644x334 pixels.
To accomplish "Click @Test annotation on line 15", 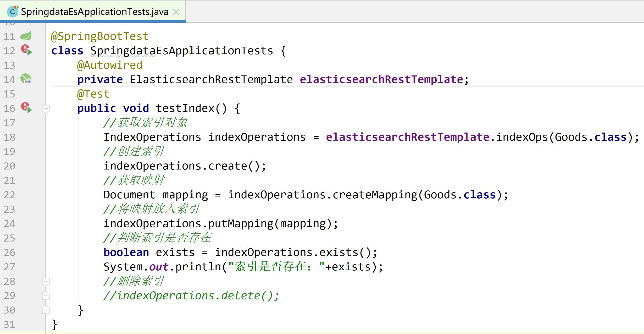I will coord(93,94).
